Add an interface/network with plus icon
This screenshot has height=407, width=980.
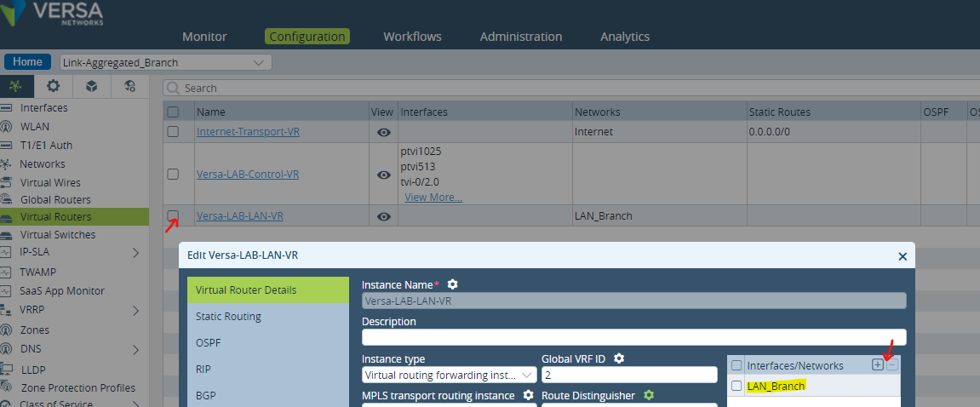pos(878,365)
